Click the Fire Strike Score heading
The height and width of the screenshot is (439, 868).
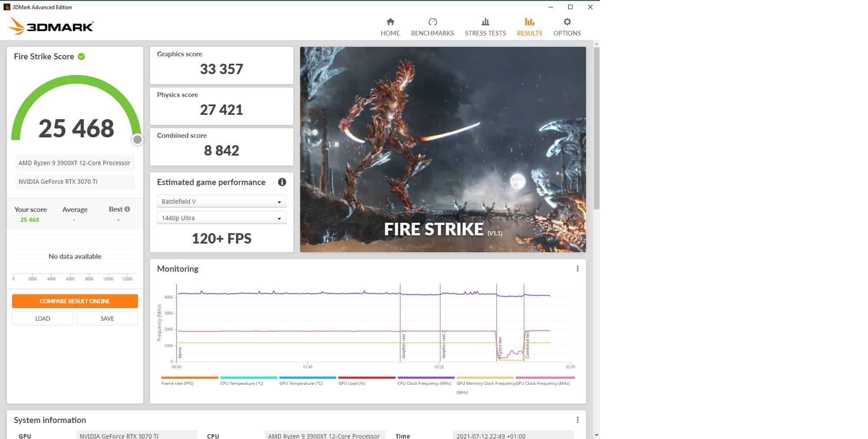[44, 56]
